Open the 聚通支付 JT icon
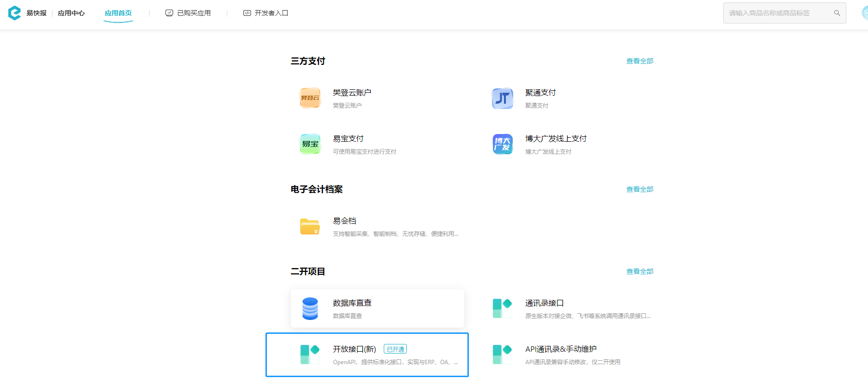 (503, 98)
